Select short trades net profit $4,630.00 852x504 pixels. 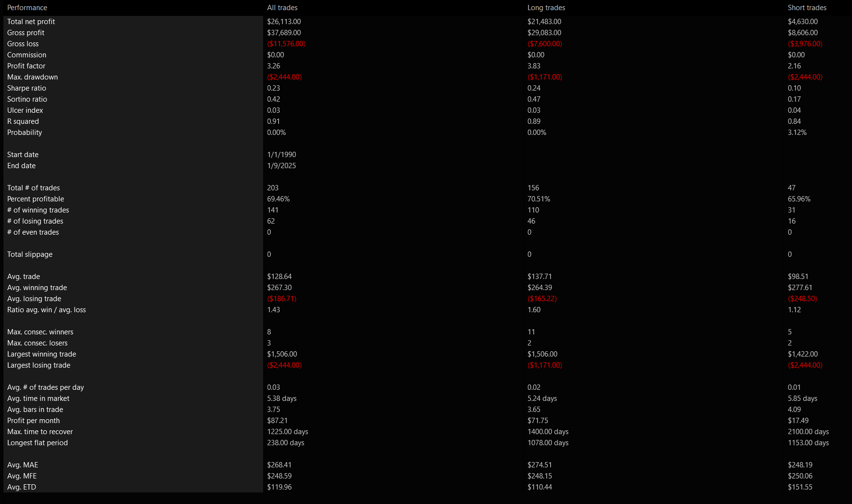tap(802, 22)
